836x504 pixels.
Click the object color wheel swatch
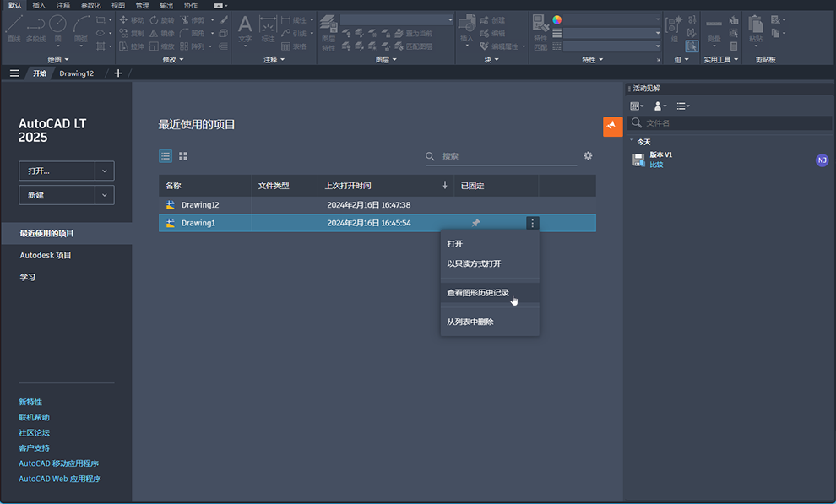click(557, 19)
